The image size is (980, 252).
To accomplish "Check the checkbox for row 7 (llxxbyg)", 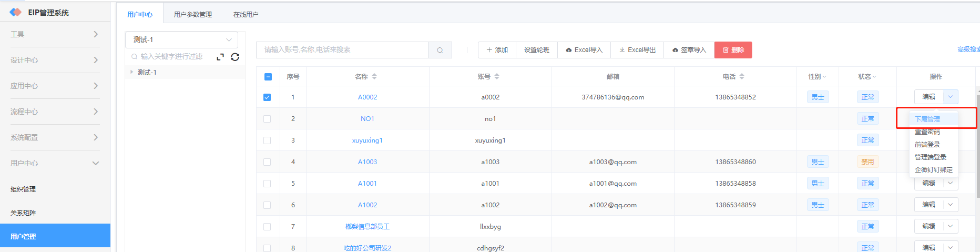I will point(267,227).
